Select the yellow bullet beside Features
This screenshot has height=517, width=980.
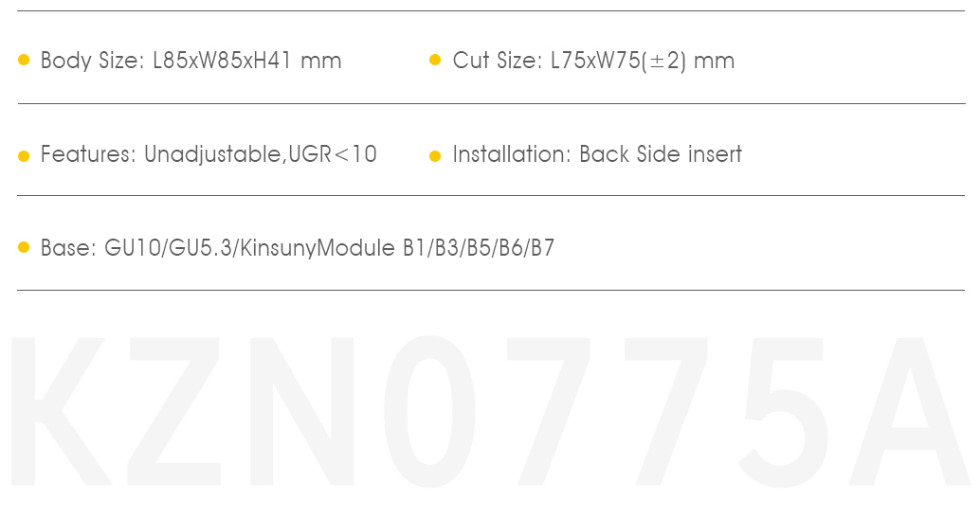pyautogui.click(x=24, y=156)
